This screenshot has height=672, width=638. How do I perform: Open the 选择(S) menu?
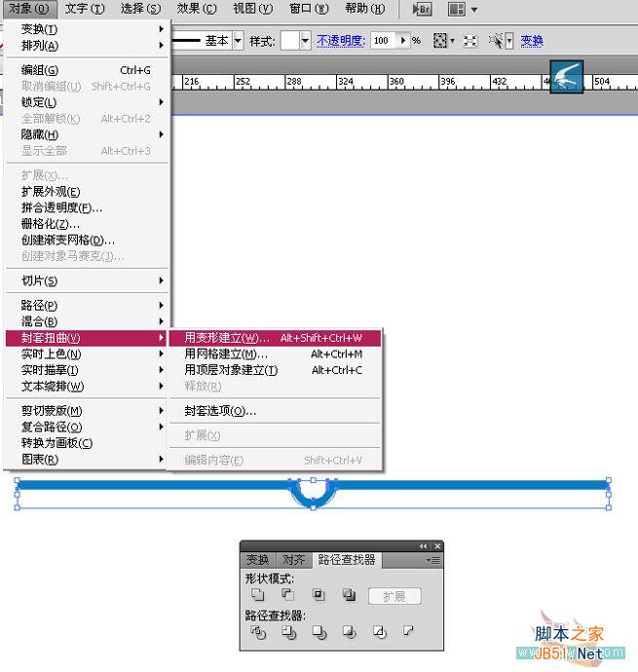point(140,9)
